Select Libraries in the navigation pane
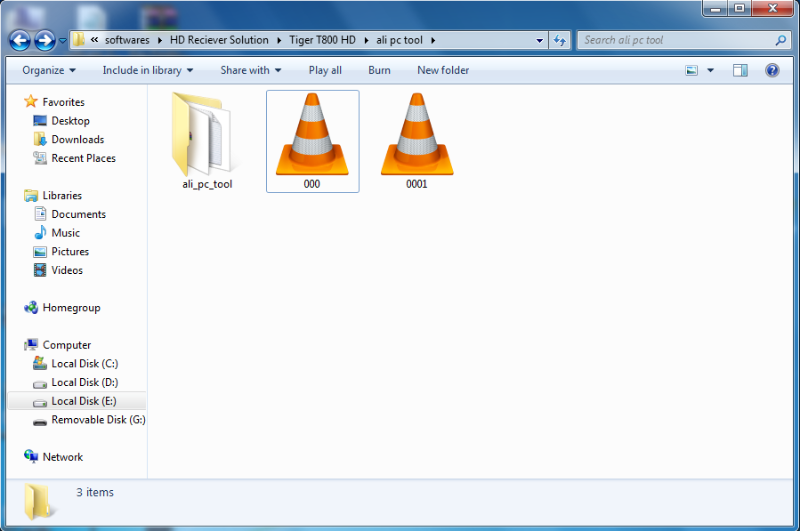 (x=62, y=195)
